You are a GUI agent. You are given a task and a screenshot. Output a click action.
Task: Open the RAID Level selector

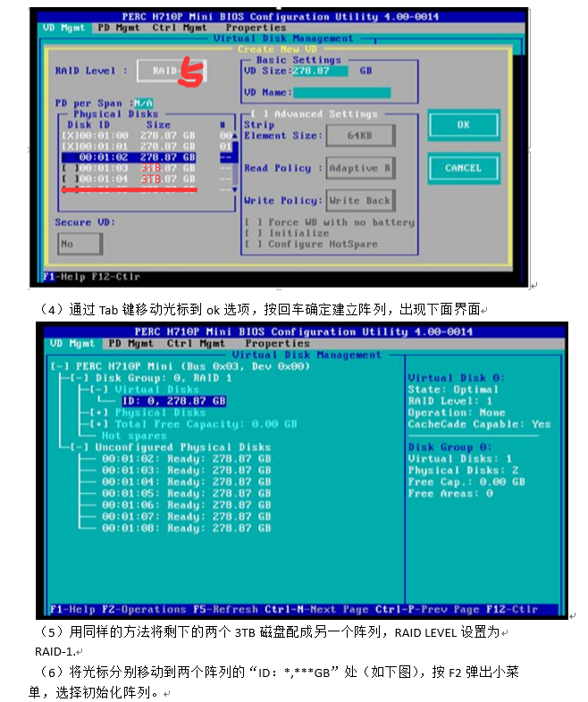coord(172,71)
